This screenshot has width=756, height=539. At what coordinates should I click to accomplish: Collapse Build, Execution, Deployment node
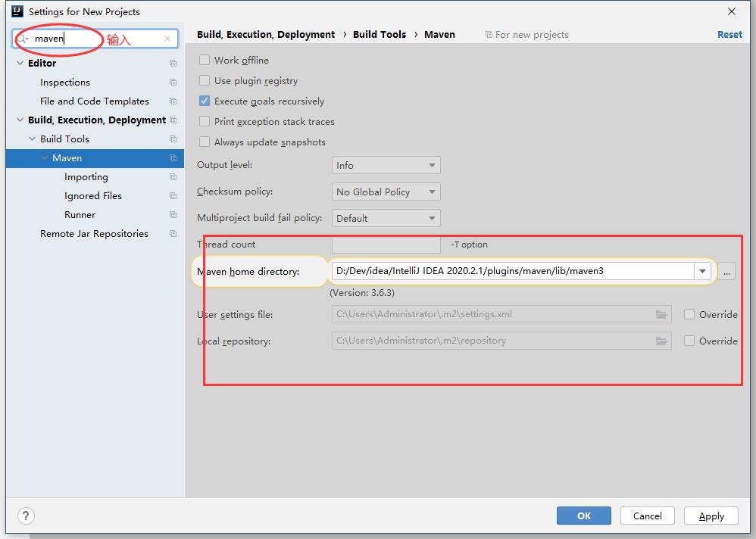click(x=20, y=120)
